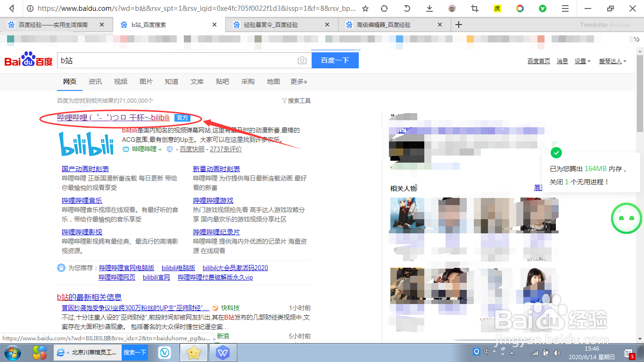644x362 pixels.
Task: Open the 搜索工具 filter tools
Action: (296, 100)
